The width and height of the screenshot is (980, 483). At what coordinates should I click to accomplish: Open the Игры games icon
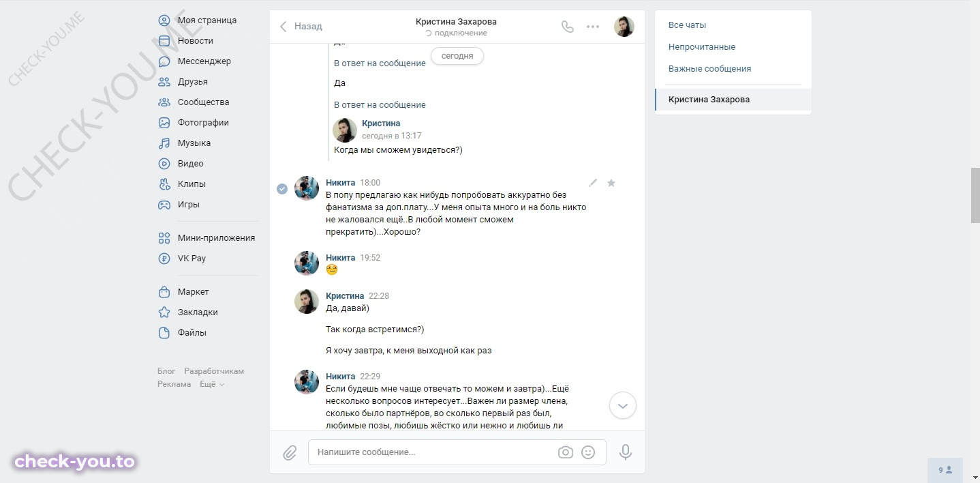(x=164, y=205)
